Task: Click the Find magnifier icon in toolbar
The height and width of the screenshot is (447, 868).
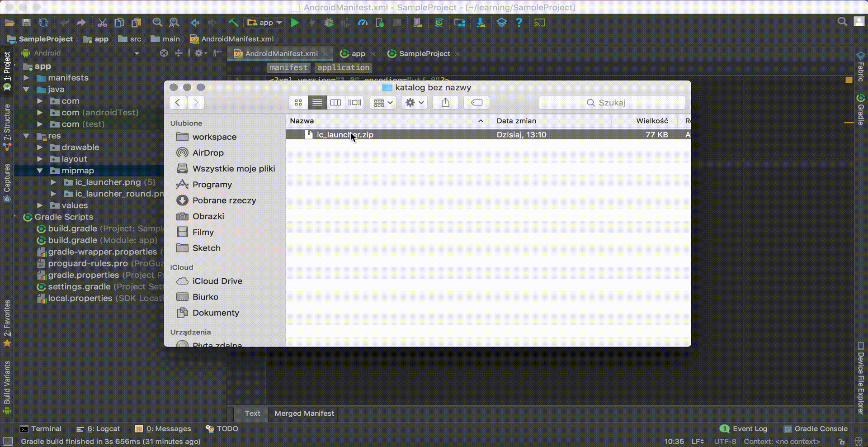Action: tap(157, 23)
